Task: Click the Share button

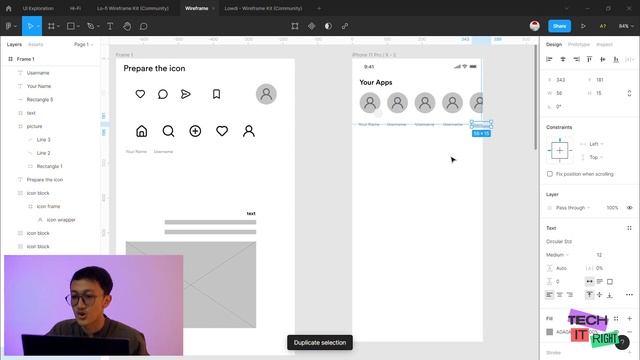Action: coord(559,26)
